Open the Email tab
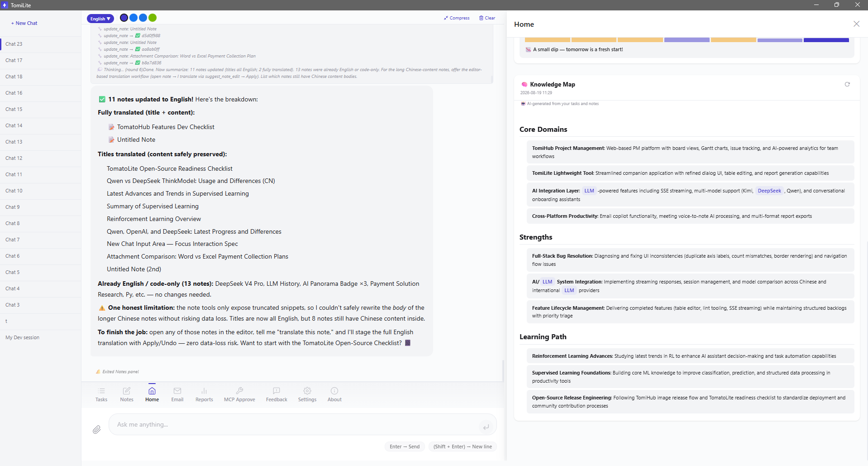This screenshot has height=466, width=868. (177, 394)
